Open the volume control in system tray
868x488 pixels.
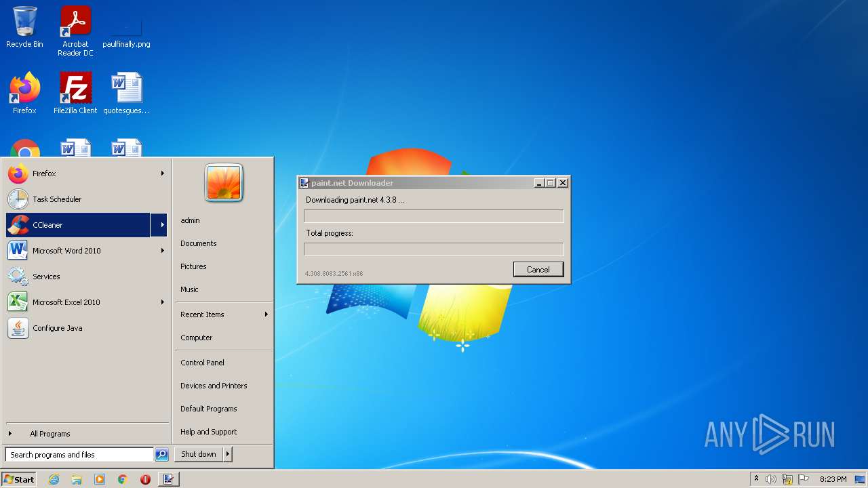771,479
